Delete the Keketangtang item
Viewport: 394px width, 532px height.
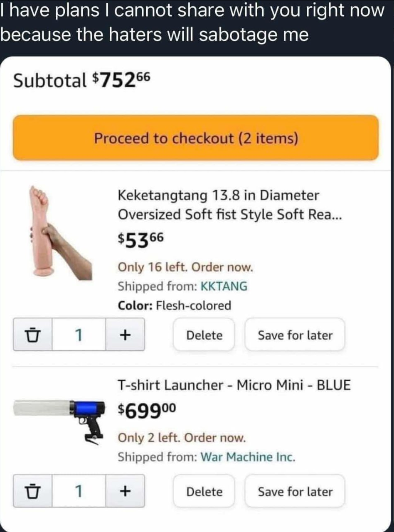point(204,335)
